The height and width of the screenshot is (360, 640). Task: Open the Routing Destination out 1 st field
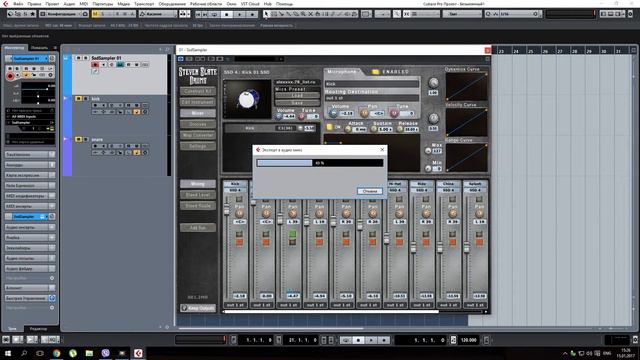coord(372,98)
